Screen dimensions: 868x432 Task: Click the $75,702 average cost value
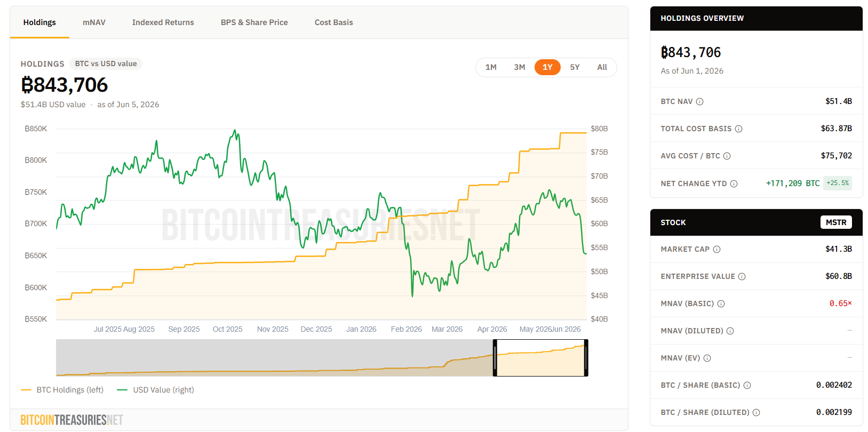tap(837, 156)
